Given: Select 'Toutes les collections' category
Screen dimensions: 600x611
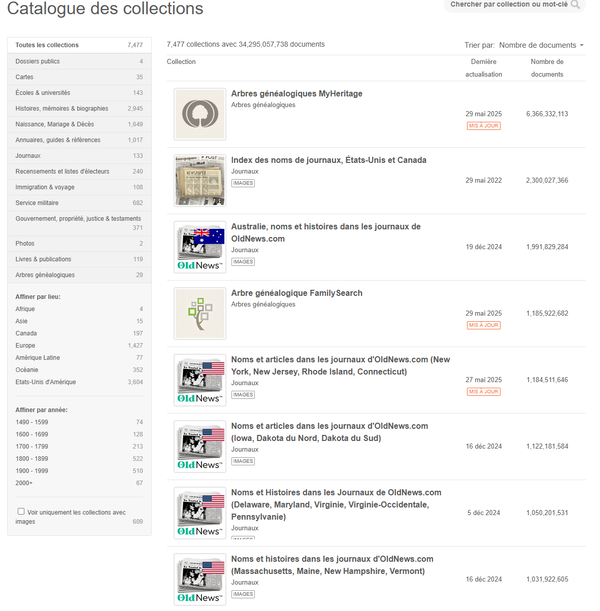Looking at the screenshot, I should (47, 45).
